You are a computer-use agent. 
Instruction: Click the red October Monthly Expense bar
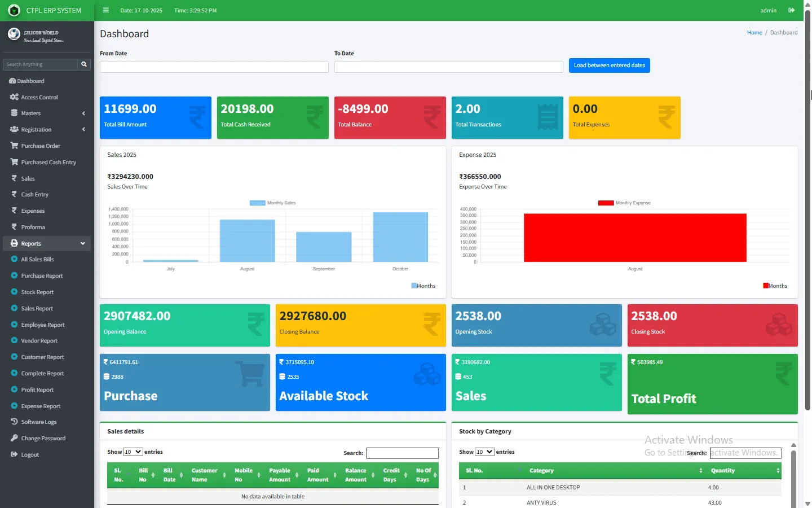pyautogui.click(x=635, y=238)
